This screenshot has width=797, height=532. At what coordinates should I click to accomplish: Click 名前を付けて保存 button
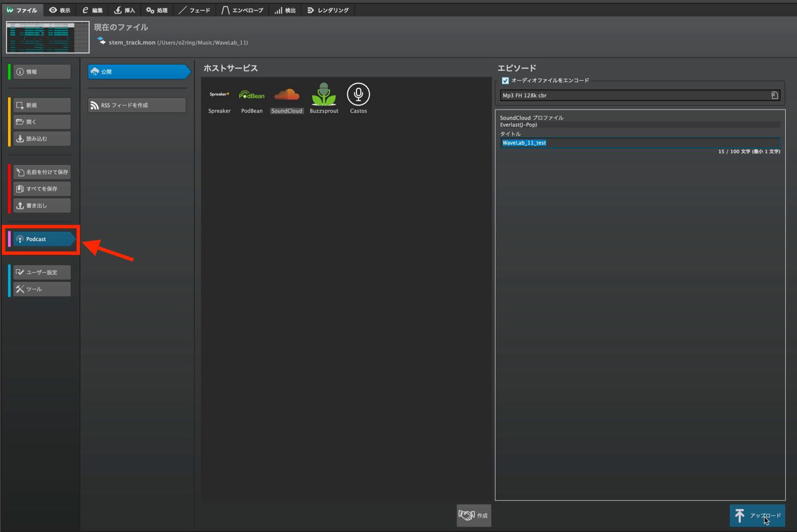click(x=42, y=172)
